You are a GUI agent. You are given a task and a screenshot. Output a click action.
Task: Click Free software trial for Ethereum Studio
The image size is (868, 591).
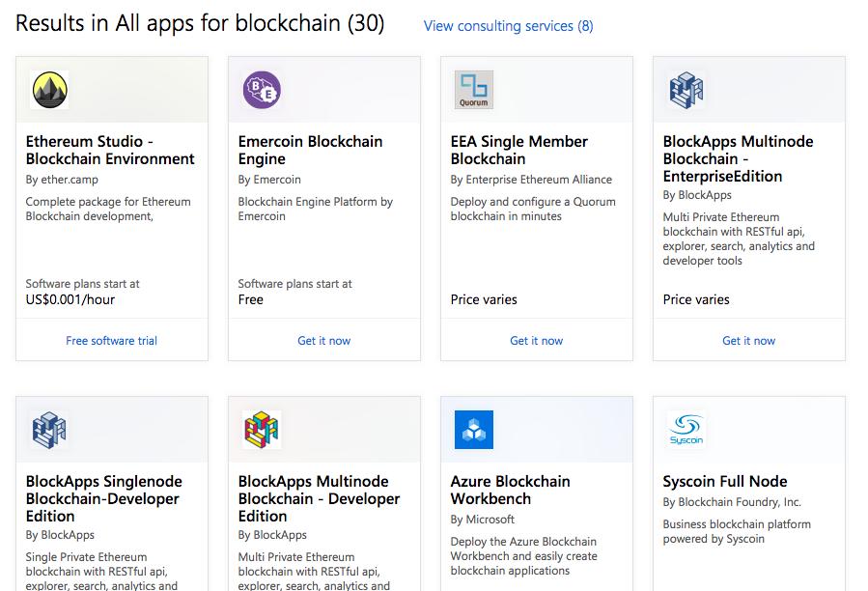tap(111, 341)
